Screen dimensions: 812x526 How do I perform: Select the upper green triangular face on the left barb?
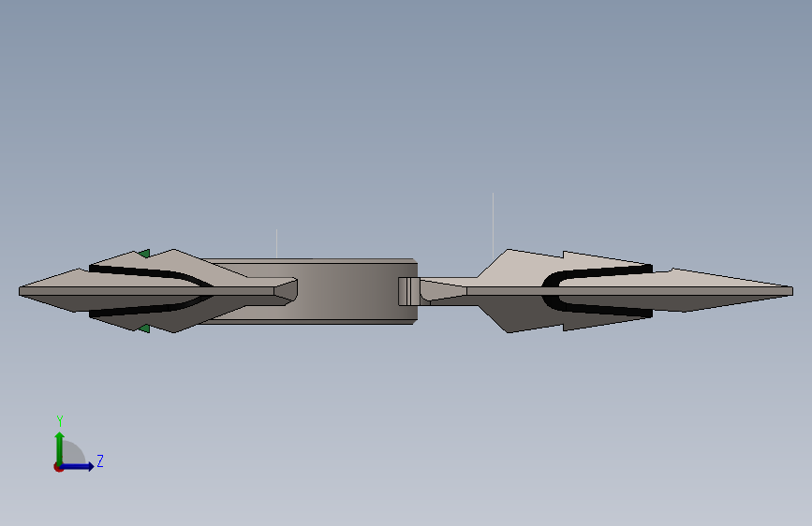(x=144, y=253)
